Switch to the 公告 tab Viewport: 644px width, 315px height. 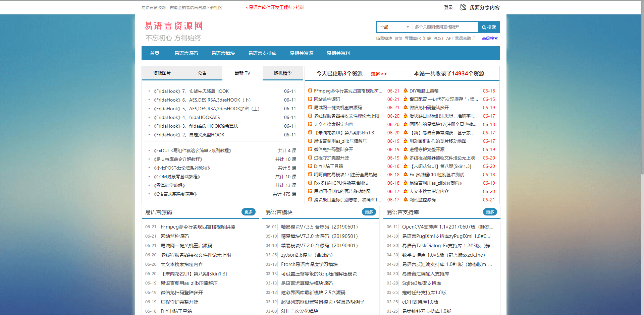click(x=202, y=73)
